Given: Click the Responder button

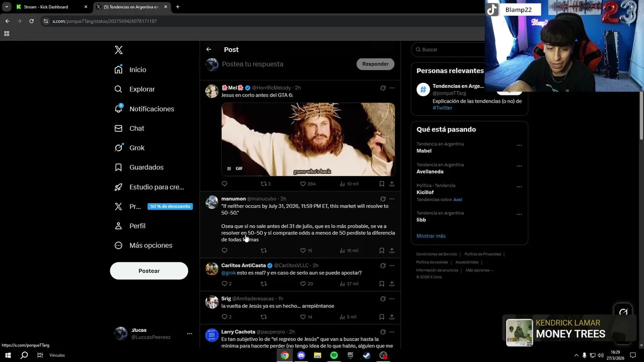Looking at the screenshot, I should coord(375,64).
